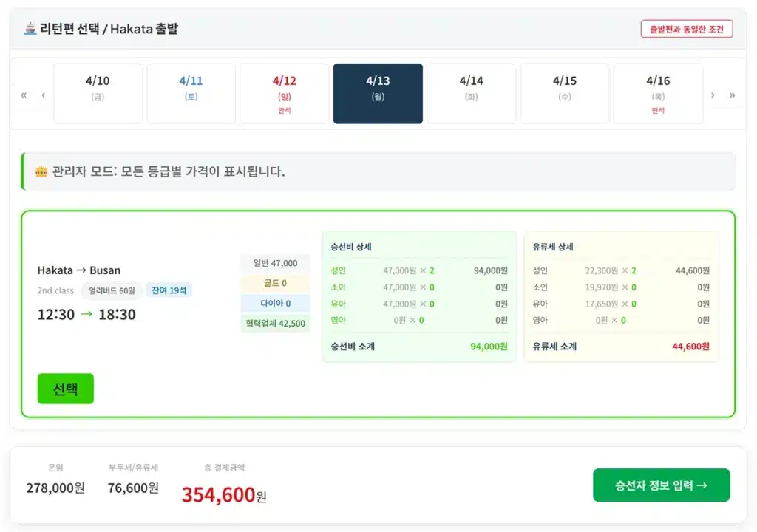757x532 pixels.
Task: Select the 협력업체 42,500 fare tier
Action: pos(275,323)
